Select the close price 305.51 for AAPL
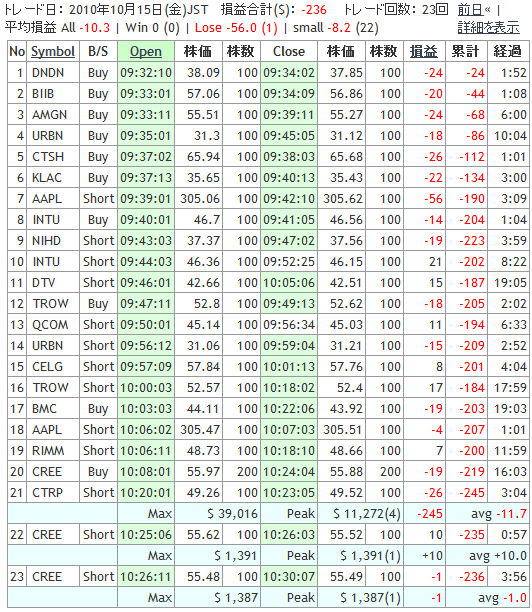532x612 pixels. [343, 430]
